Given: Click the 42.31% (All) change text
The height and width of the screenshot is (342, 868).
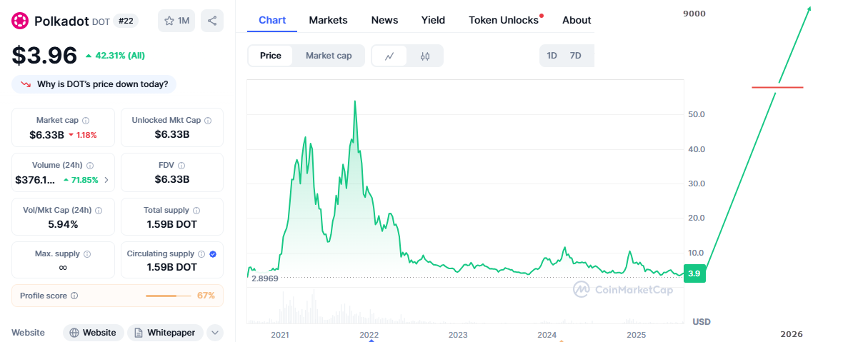Looking at the screenshot, I should (x=119, y=55).
